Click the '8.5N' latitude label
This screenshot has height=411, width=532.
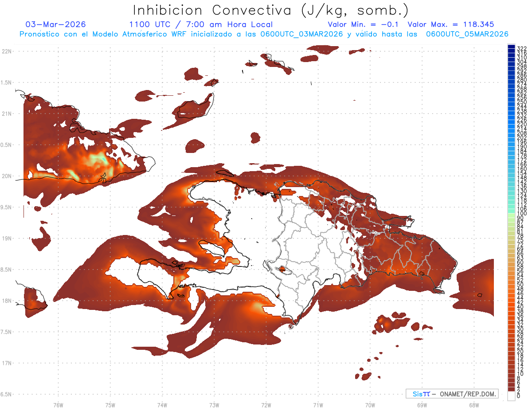click(x=6, y=270)
